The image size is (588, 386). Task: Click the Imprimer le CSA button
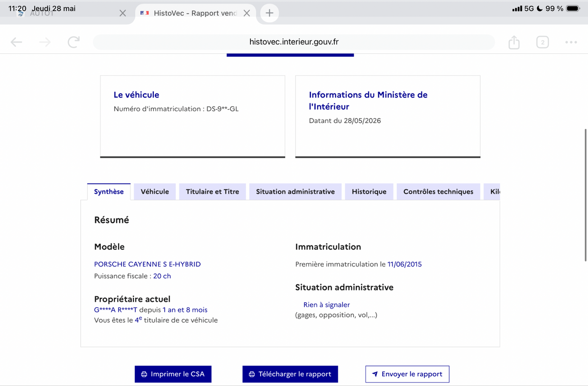click(173, 374)
